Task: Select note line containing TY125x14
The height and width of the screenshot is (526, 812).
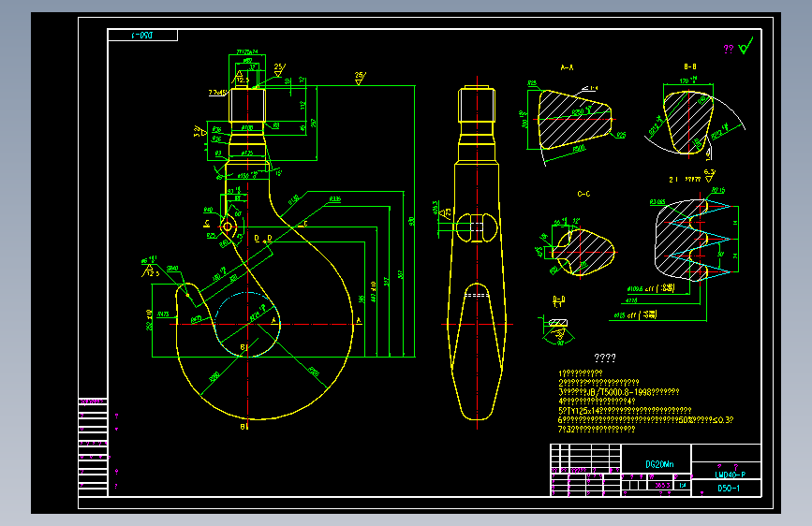Action: click(x=624, y=411)
